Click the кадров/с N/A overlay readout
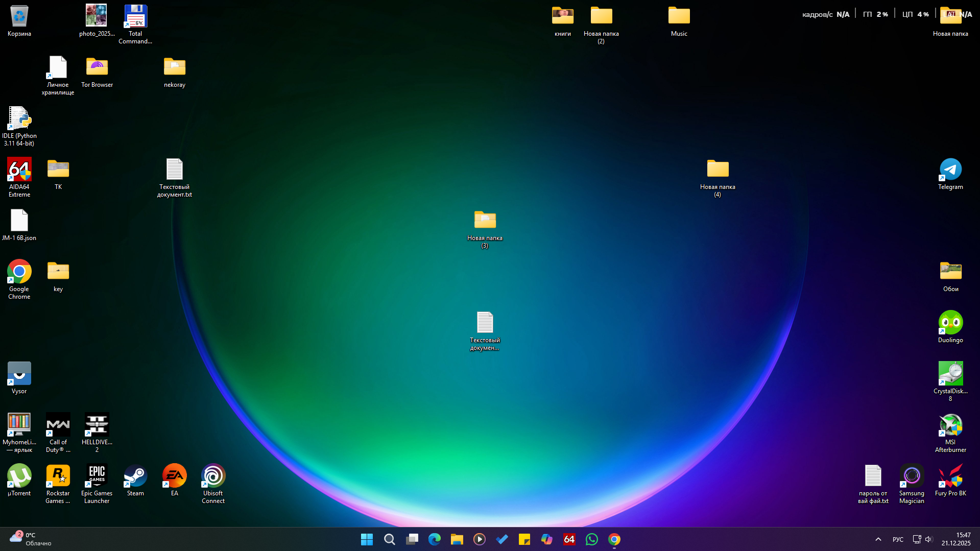This screenshot has width=980, height=551. (x=826, y=14)
